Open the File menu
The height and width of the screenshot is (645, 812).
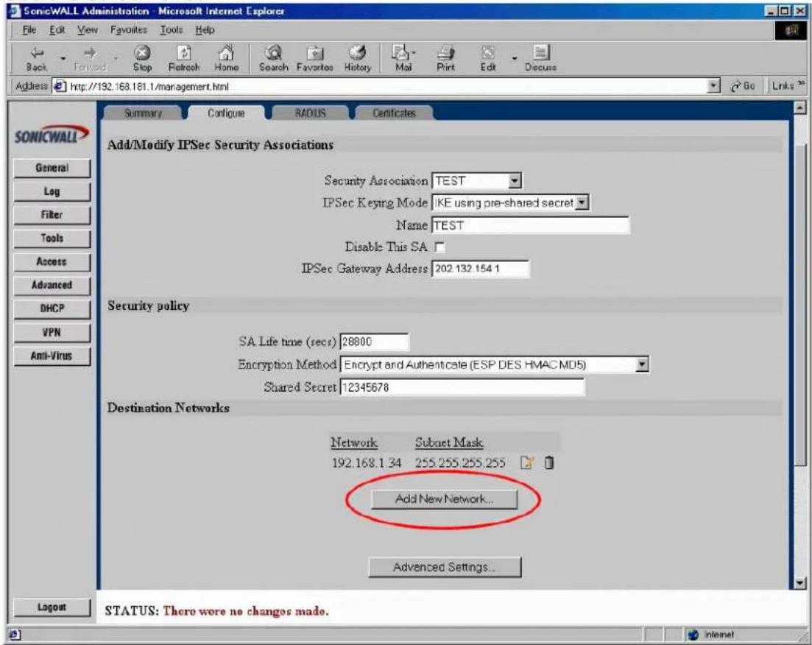pyautogui.click(x=29, y=30)
